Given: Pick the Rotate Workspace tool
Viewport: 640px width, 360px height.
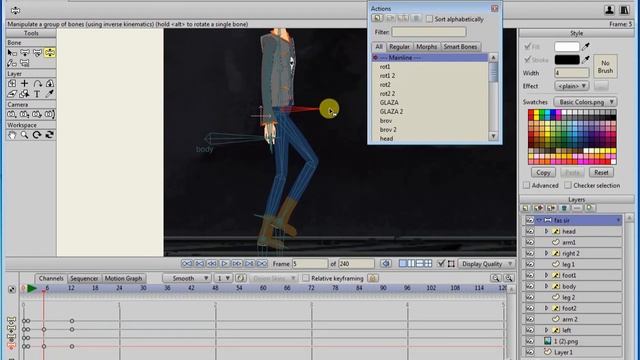Looking at the screenshot, I should click(37, 135).
